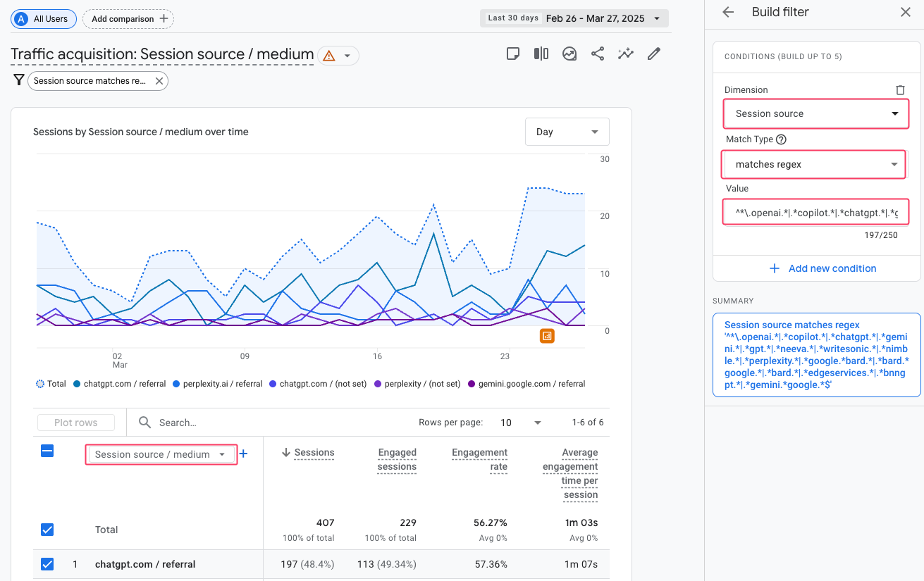Open the insights speedometer icon
The width and height of the screenshot is (924, 581).
point(569,53)
